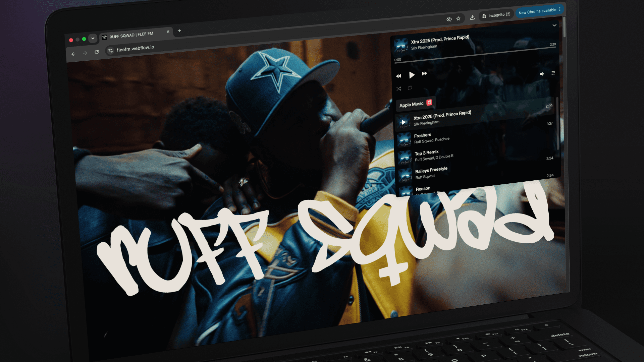The image size is (644, 362).
Task: Skip to the next track
Action: click(425, 73)
